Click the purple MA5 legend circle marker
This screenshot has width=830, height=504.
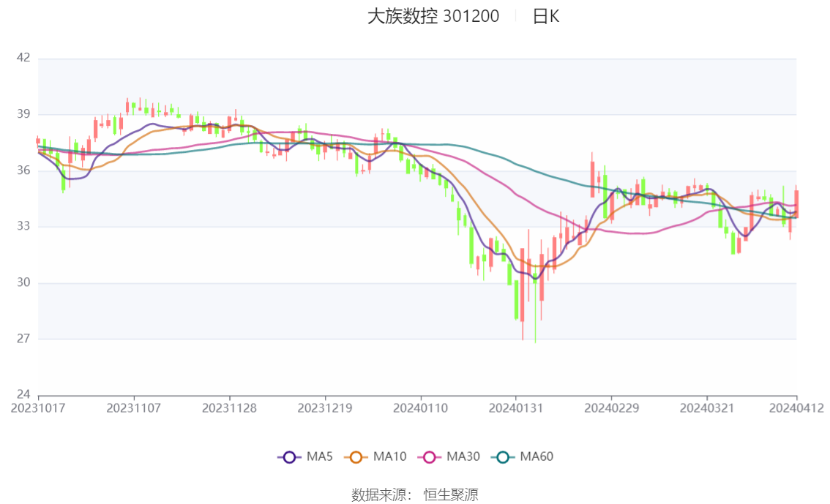[x=289, y=457]
